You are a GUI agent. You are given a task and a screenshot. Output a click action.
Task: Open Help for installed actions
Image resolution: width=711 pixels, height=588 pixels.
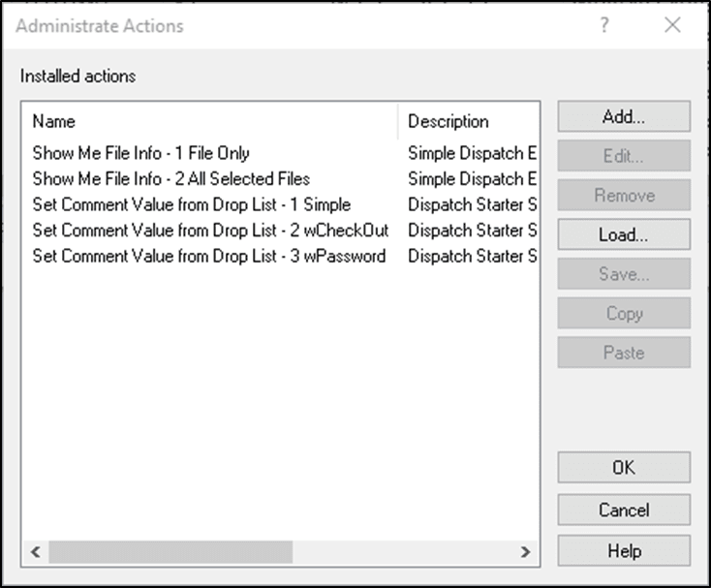pos(624,551)
